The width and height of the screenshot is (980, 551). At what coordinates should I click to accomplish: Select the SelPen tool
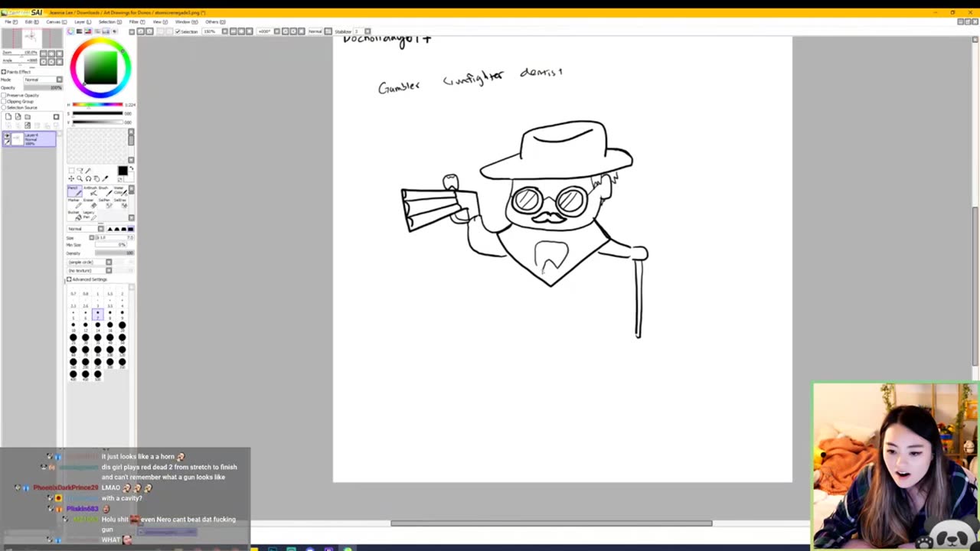click(x=106, y=203)
